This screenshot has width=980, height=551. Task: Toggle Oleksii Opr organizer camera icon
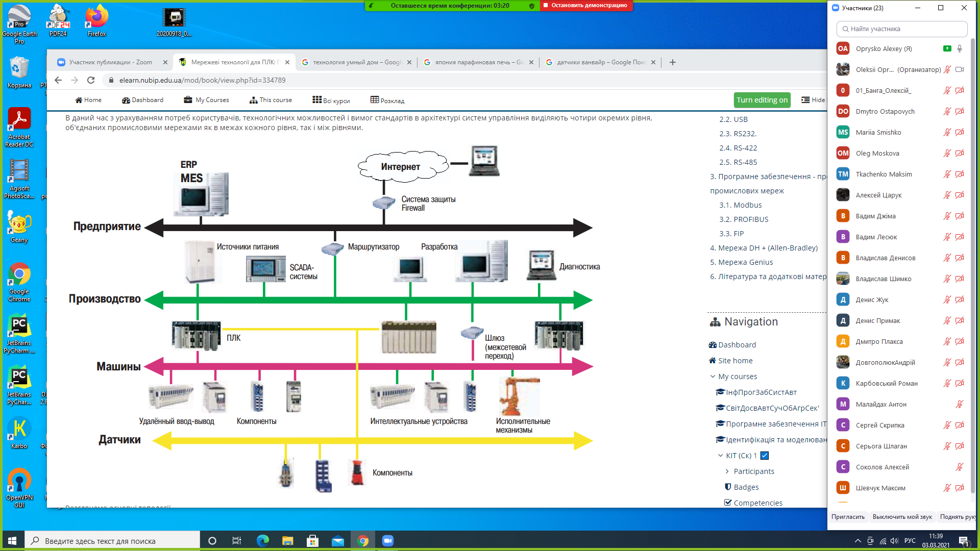(x=960, y=69)
